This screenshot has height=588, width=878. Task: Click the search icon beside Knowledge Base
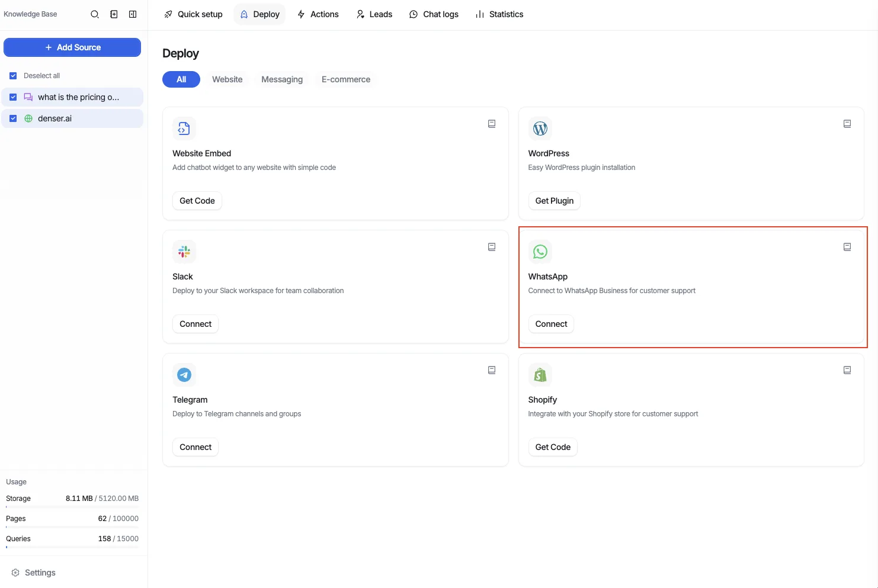tap(95, 14)
